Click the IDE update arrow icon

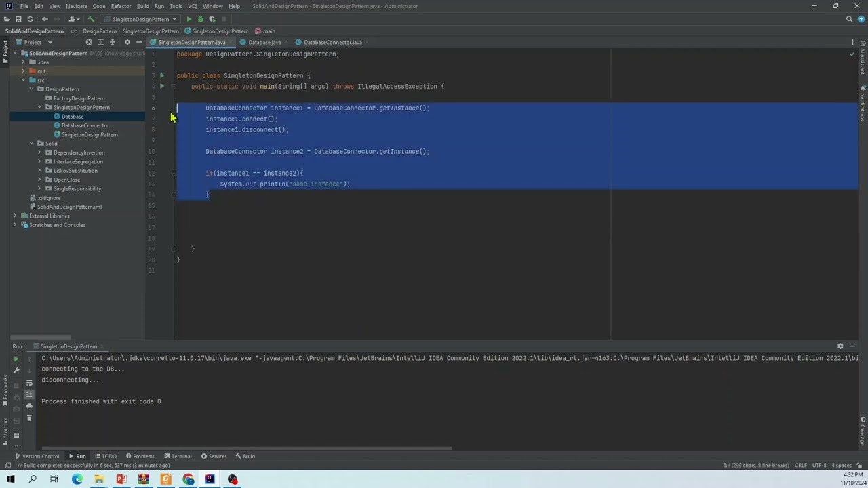(861, 19)
